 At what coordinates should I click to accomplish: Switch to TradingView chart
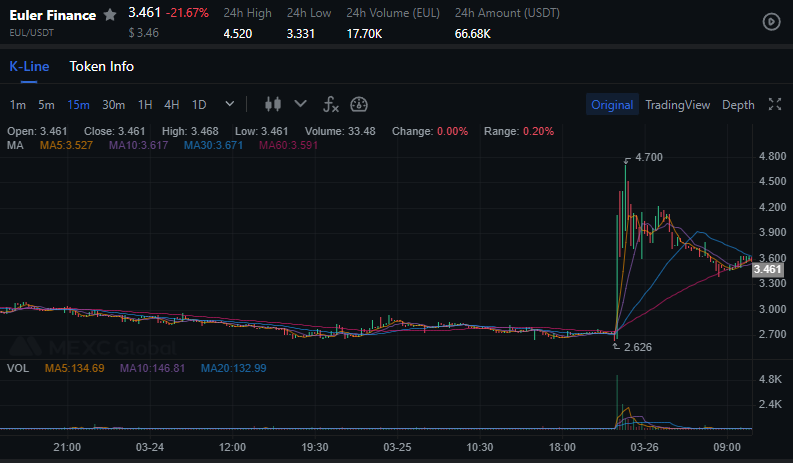[677, 105]
